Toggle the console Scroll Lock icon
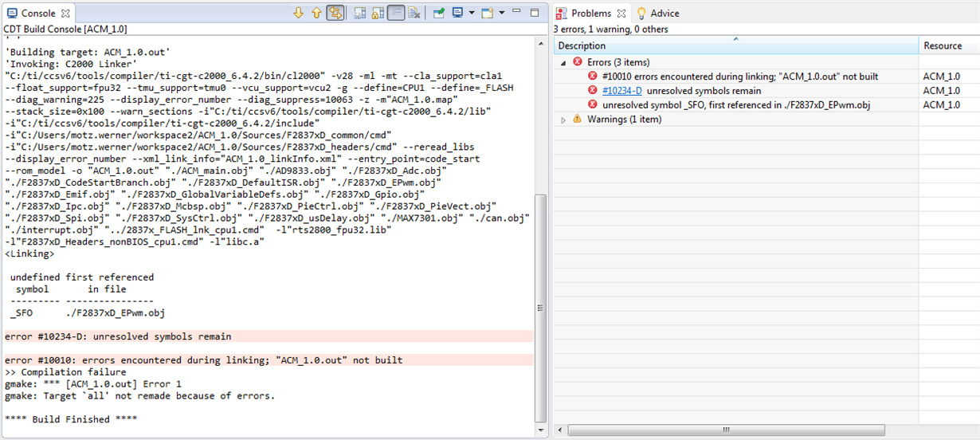 tap(377, 13)
